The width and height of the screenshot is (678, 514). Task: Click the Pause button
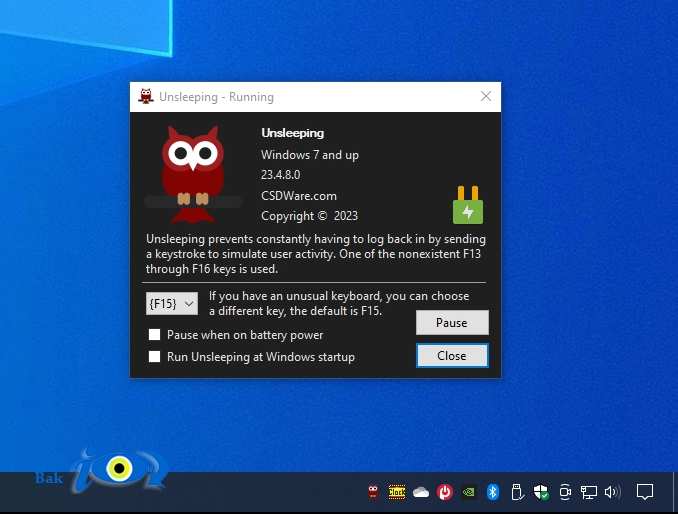(x=452, y=322)
